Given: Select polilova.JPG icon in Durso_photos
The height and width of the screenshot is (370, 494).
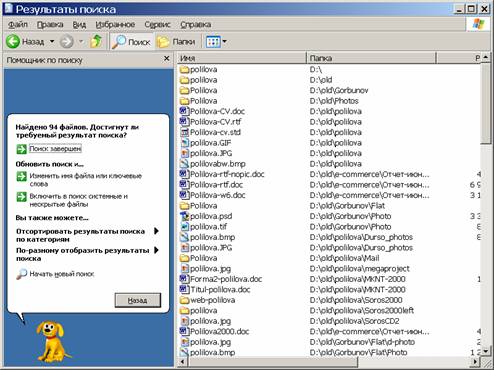Looking at the screenshot, I should [184, 248].
